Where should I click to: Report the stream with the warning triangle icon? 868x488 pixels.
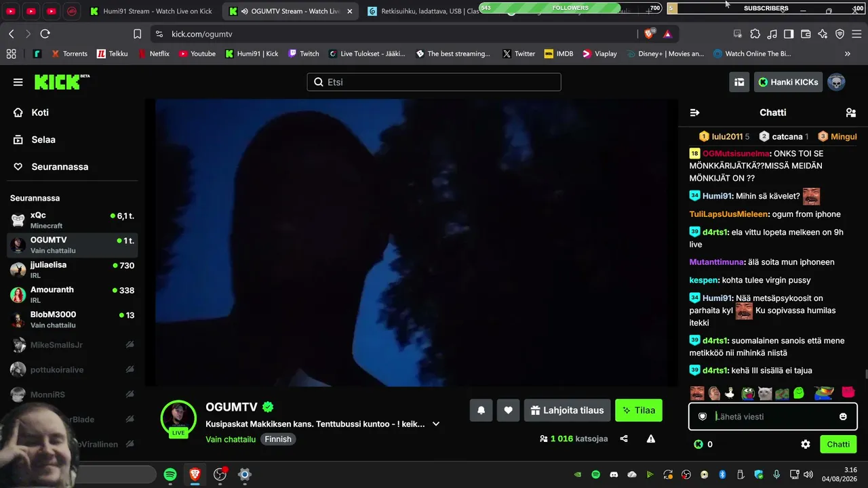651,439
